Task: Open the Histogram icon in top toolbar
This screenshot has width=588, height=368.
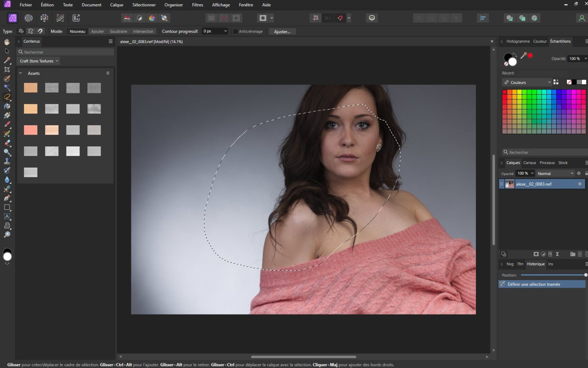Action: click(127, 18)
